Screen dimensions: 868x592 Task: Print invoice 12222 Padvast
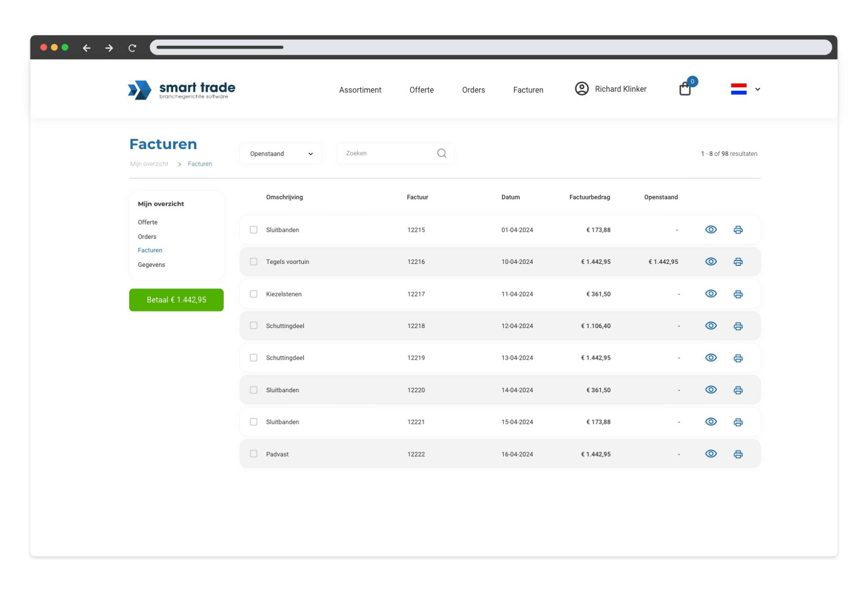738,454
